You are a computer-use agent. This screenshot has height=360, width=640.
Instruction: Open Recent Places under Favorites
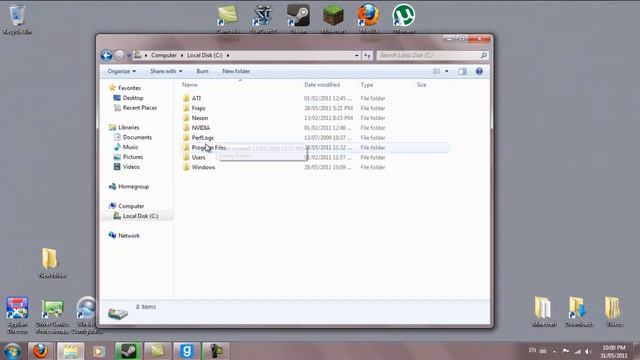click(x=140, y=108)
